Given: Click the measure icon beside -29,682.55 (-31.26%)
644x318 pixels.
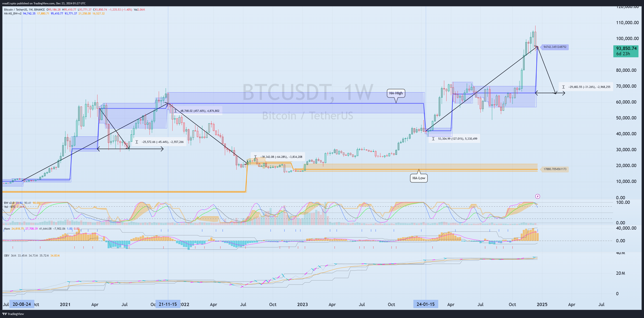Looking at the screenshot, I should click(x=563, y=87).
